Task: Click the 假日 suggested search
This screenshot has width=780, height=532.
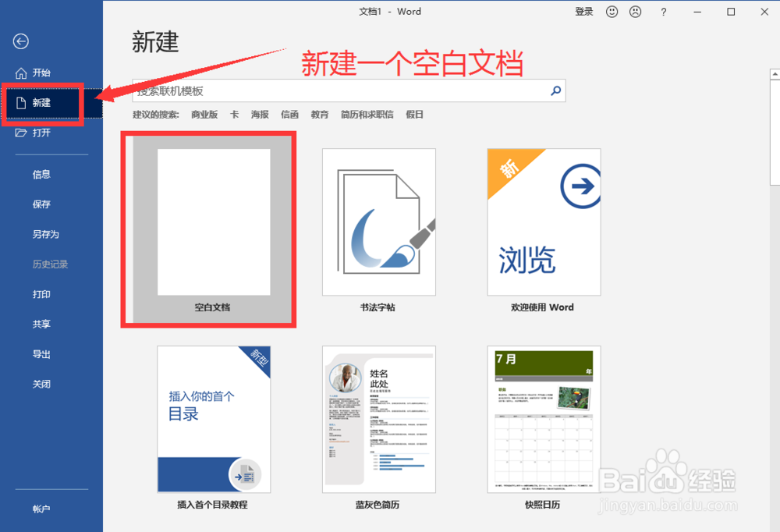Action: click(x=414, y=115)
